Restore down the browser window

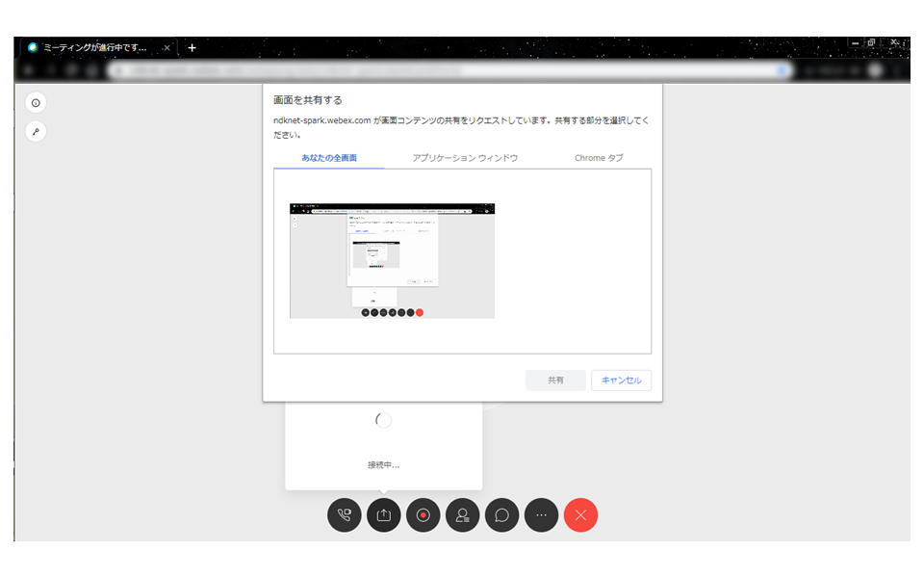pyautogui.click(x=871, y=42)
